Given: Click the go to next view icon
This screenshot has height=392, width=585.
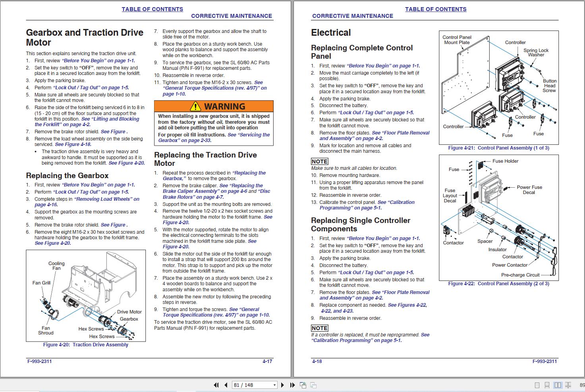Looking at the screenshot, I should tap(313, 385).
